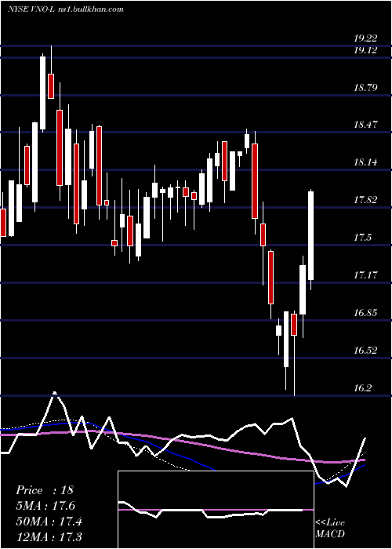Click the tallest white candlestick reaching 19.12
This screenshot has height=549, width=392.
pyautogui.click(x=42, y=93)
